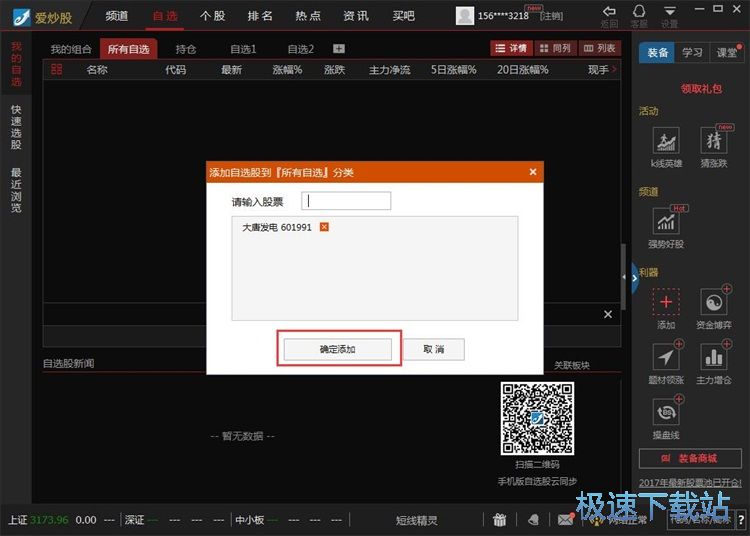This screenshot has width=750, height=536.
Task: Close the 添加自选股 dialog
Action: point(533,172)
